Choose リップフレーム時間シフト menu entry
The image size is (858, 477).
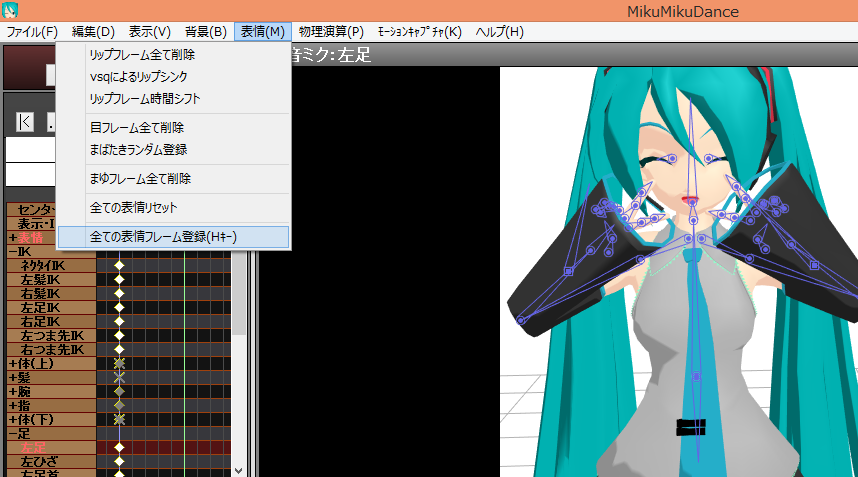pyautogui.click(x=173, y=98)
